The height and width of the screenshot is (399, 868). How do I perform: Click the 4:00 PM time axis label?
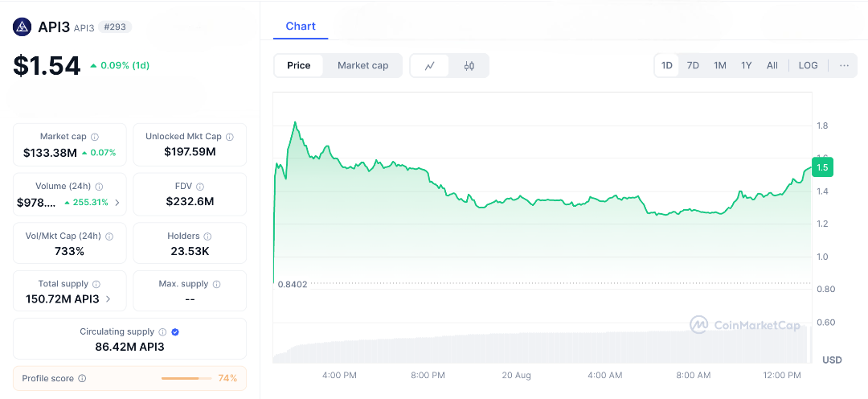[x=339, y=375]
